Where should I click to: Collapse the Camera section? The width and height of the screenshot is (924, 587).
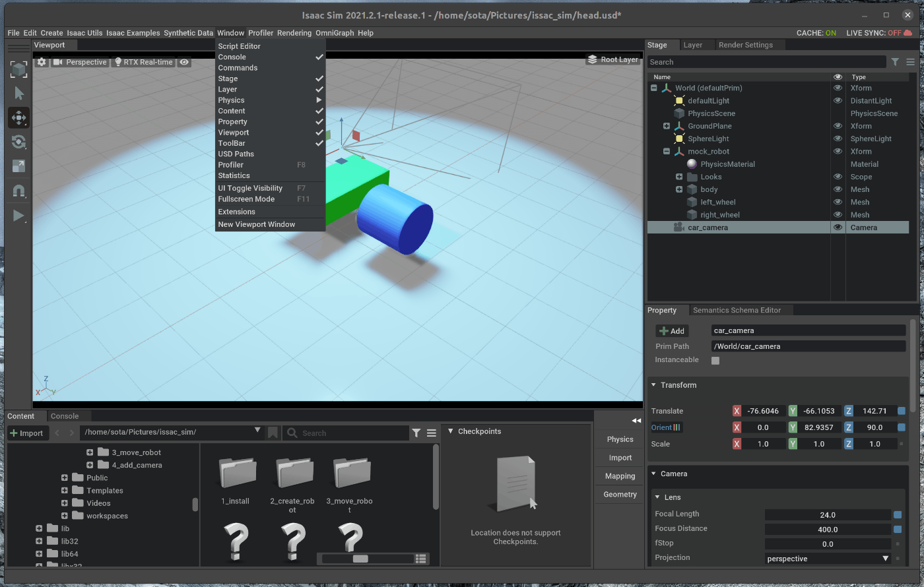click(x=653, y=474)
